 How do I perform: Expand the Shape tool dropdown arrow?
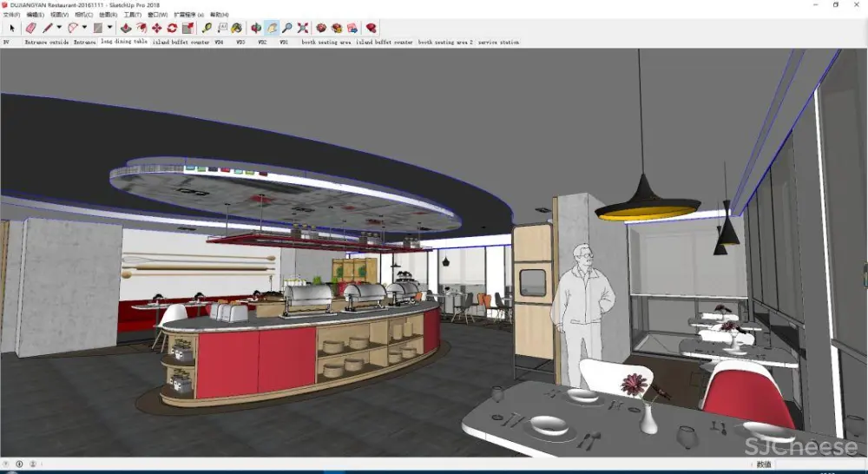[x=109, y=29]
